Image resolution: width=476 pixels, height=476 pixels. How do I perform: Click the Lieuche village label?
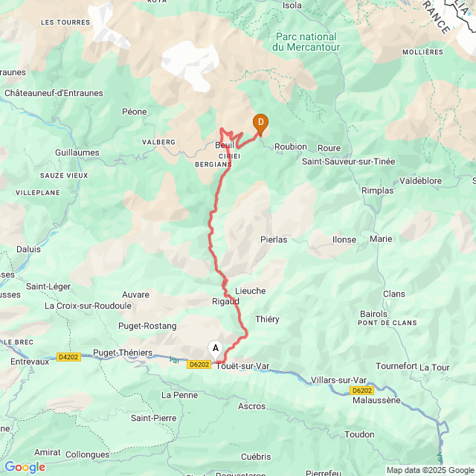tap(251, 291)
